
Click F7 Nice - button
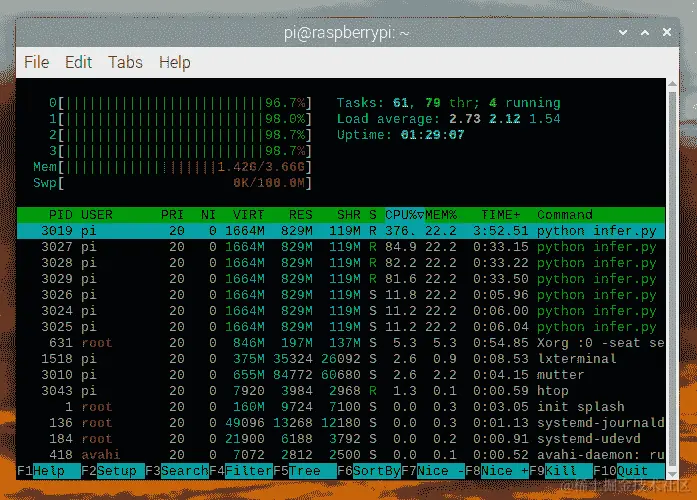(433, 471)
